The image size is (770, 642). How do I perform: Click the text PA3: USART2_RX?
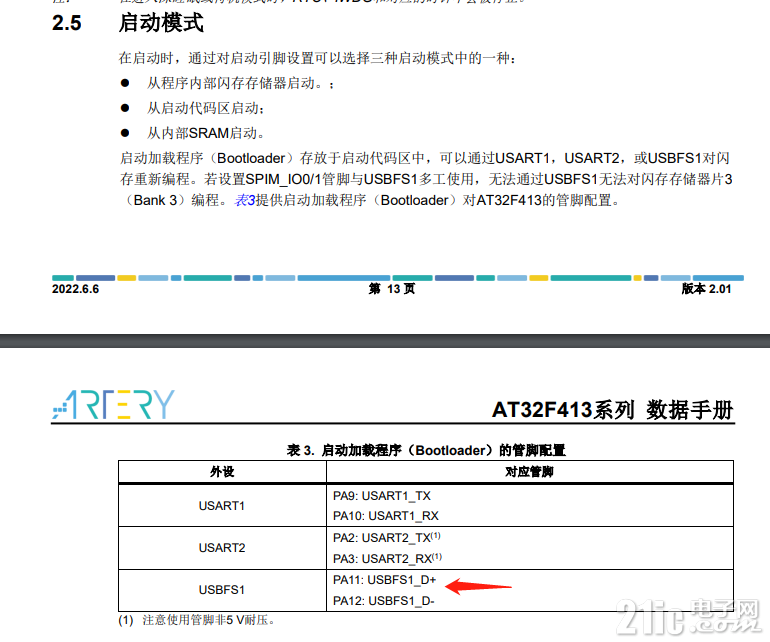pos(387,558)
